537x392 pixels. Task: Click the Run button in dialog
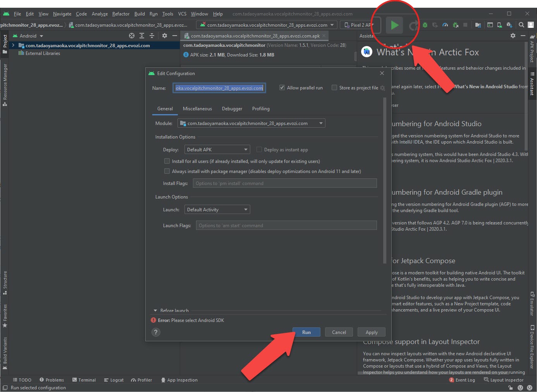pyautogui.click(x=306, y=332)
